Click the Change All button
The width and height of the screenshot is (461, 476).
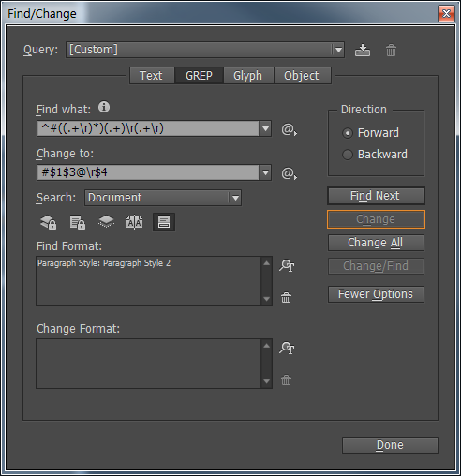(x=376, y=243)
